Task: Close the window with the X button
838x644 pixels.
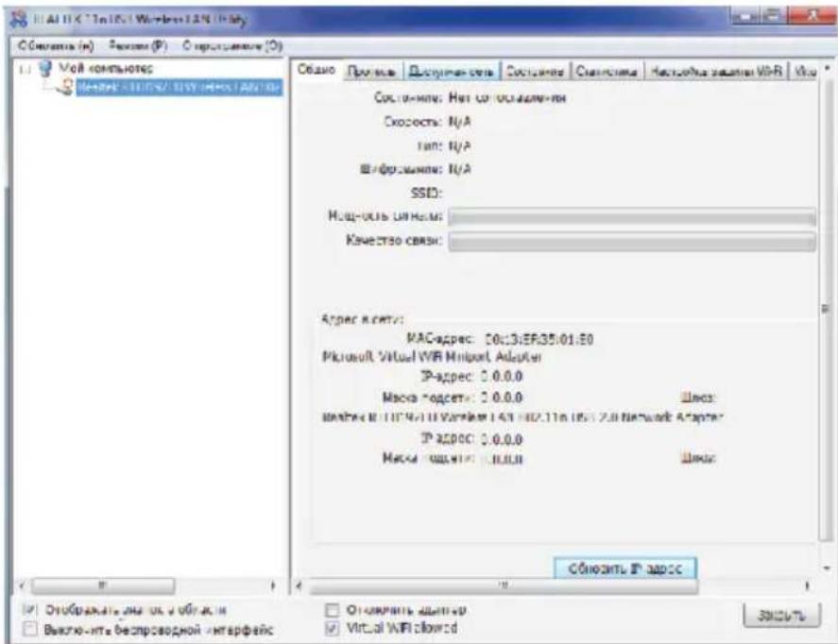Action: pos(811,17)
